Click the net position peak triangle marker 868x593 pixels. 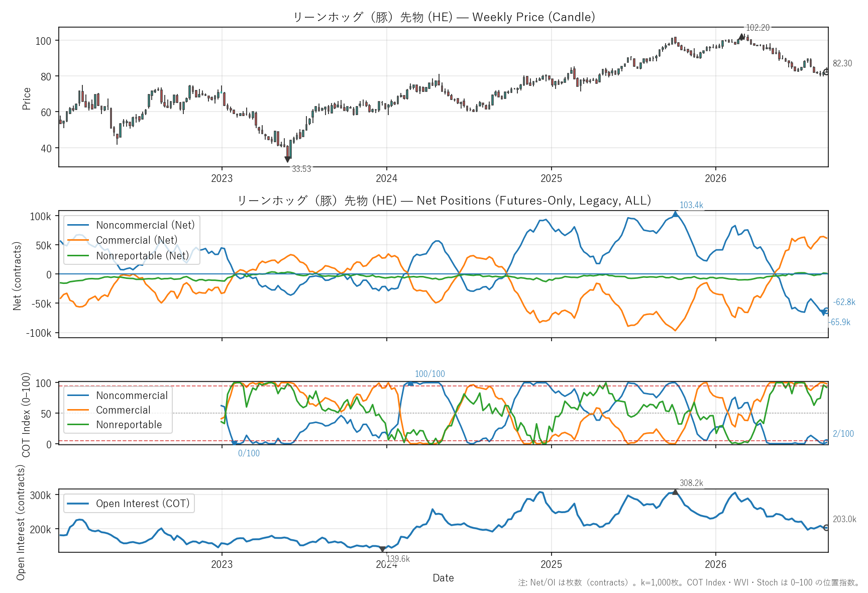tap(675, 214)
